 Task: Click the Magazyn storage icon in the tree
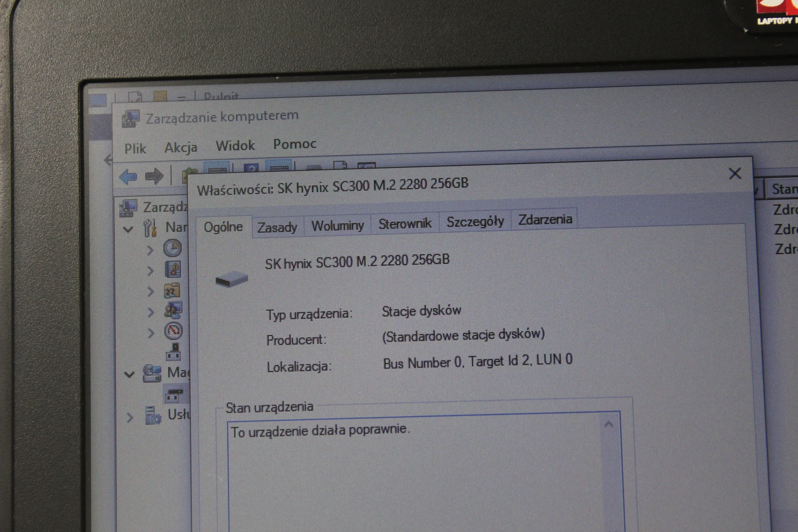[x=152, y=373]
